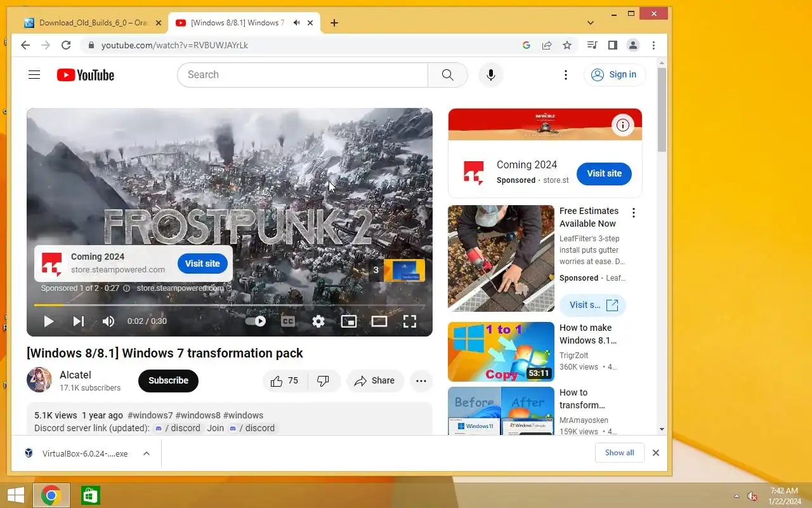Click LeafFilter Visit site button
This screenshot has height=508, width=812.
[593, 305]
